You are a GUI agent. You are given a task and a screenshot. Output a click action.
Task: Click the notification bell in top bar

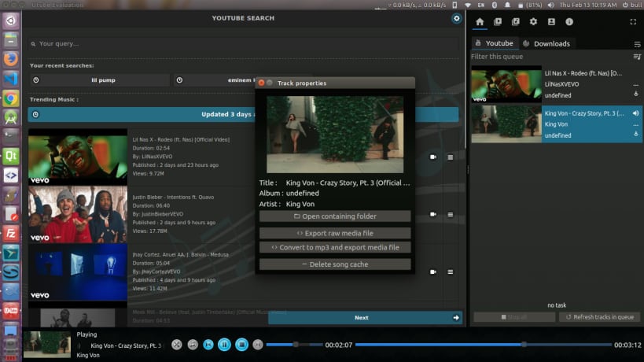pos(508,5)
